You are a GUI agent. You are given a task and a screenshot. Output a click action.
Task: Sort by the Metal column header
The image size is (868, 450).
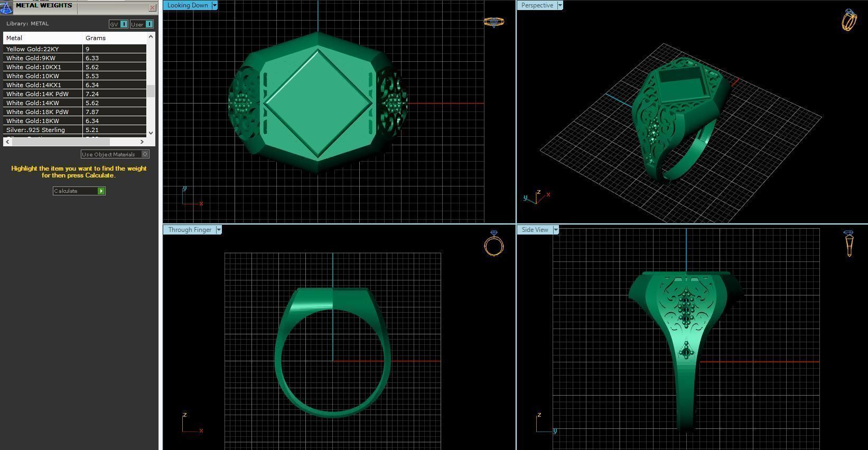[43, 38]
